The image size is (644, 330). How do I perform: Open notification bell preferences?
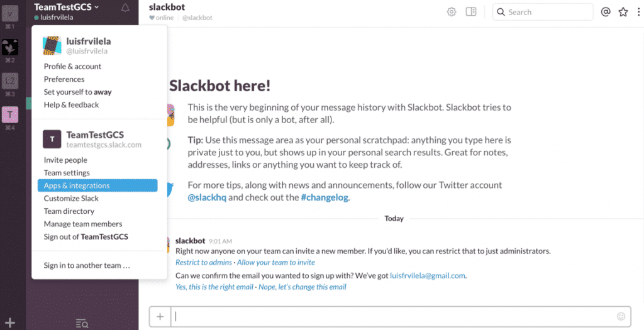(125, 8)
